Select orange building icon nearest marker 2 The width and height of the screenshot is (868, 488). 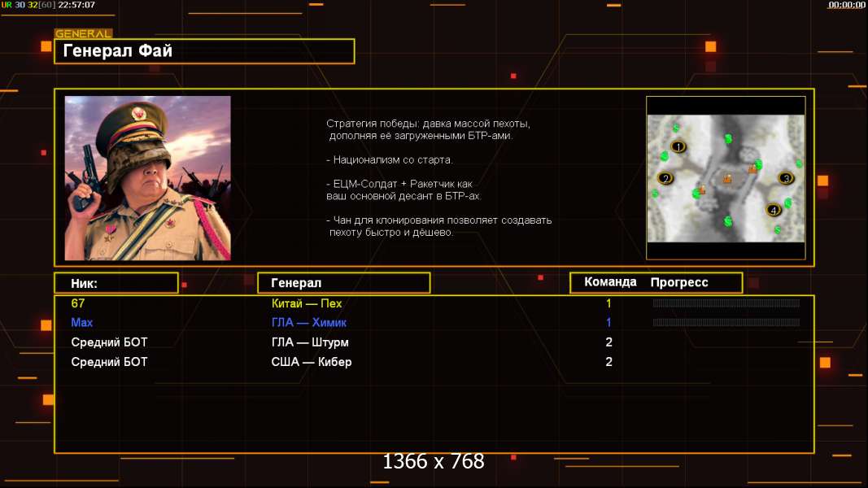[x=702, y=190]
